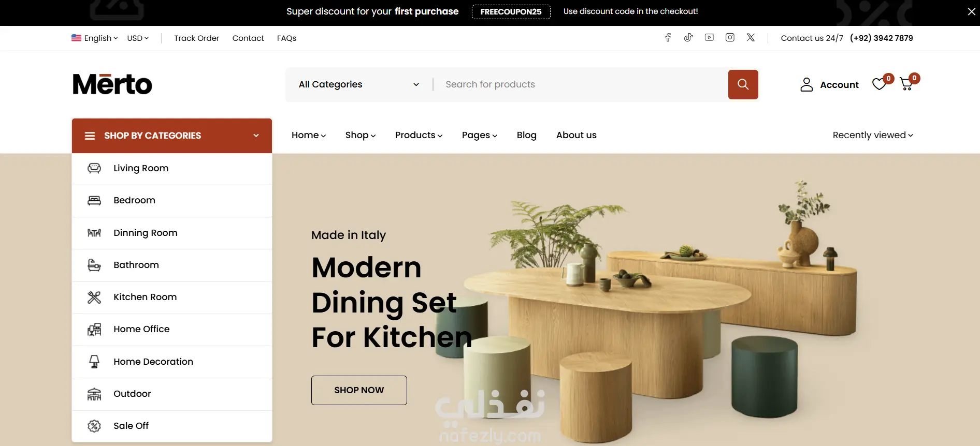Open the shopping cart icon
980x446 pixels.
coord(906,84)
